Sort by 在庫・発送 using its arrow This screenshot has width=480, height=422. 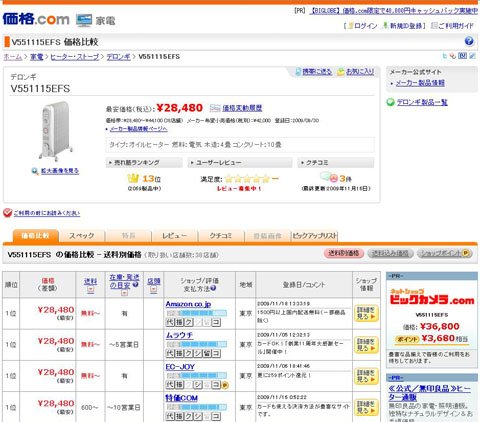[124, 293]
